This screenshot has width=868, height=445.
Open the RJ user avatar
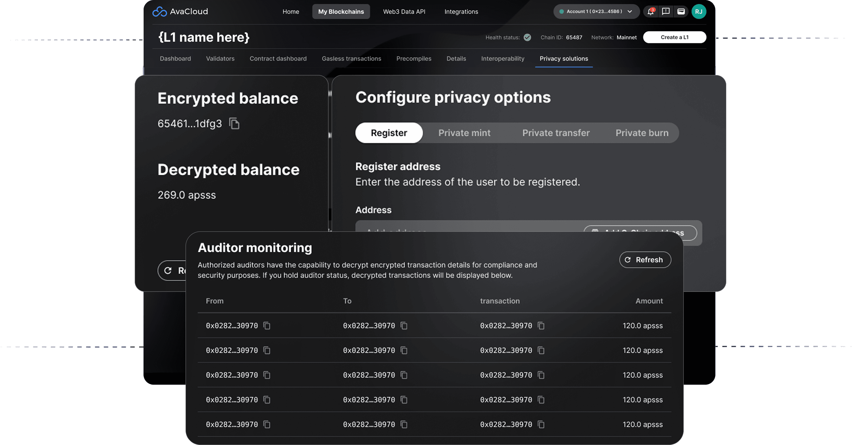(699, 11)
